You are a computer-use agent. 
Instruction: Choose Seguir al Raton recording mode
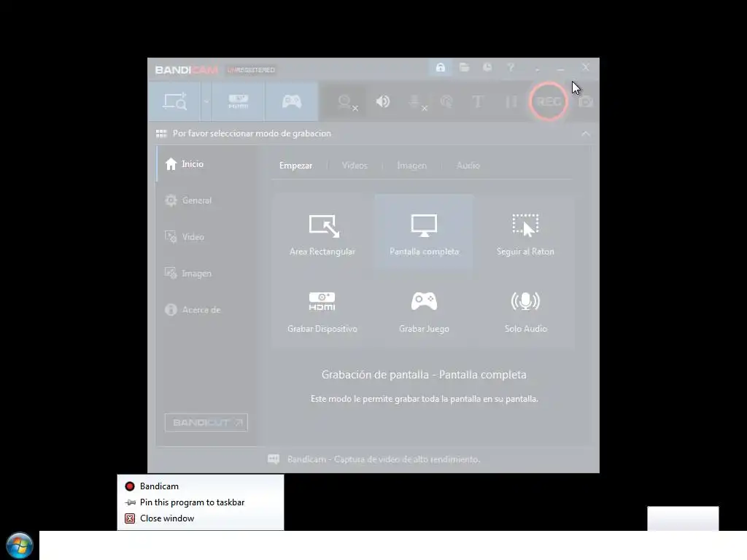(x=525, y=233)
